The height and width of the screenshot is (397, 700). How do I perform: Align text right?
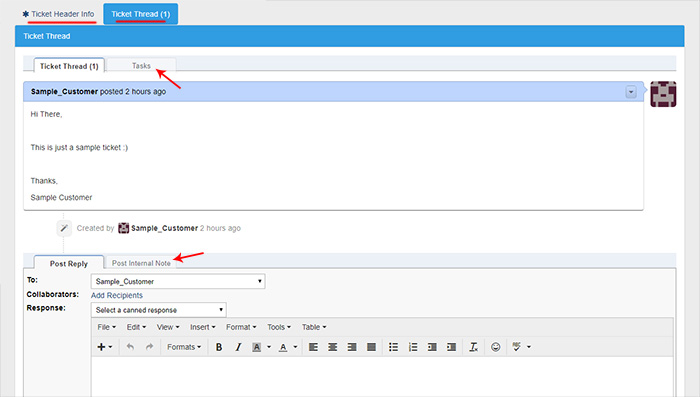point(352,347)
